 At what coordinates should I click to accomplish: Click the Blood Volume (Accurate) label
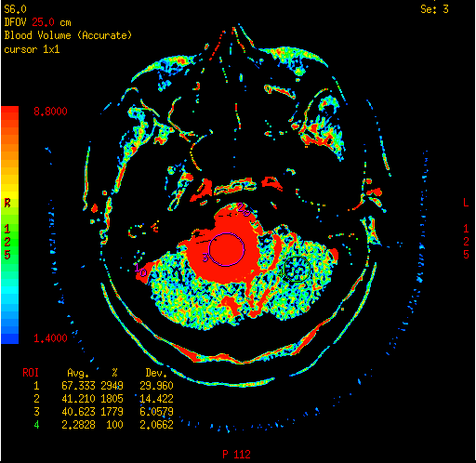[x=68, y=35]
